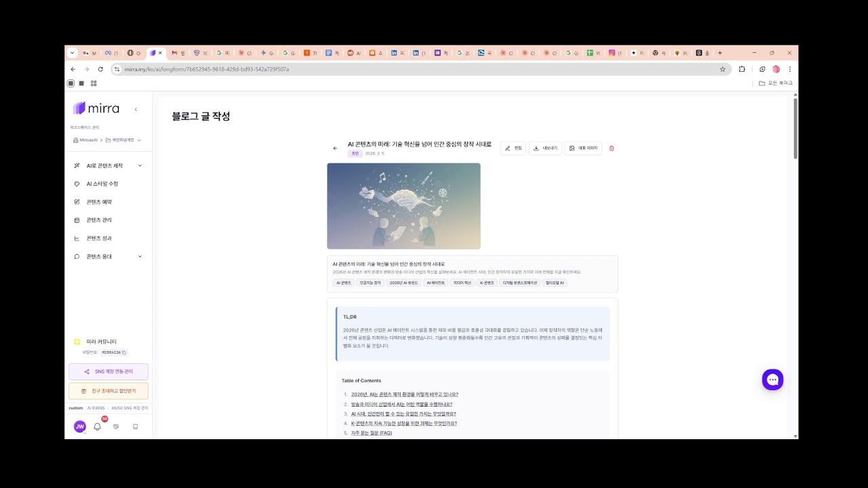Click the 인공지능 창작 tag chip
The height and width of the screenshot is (488, 868).
[x=370, y=283]
